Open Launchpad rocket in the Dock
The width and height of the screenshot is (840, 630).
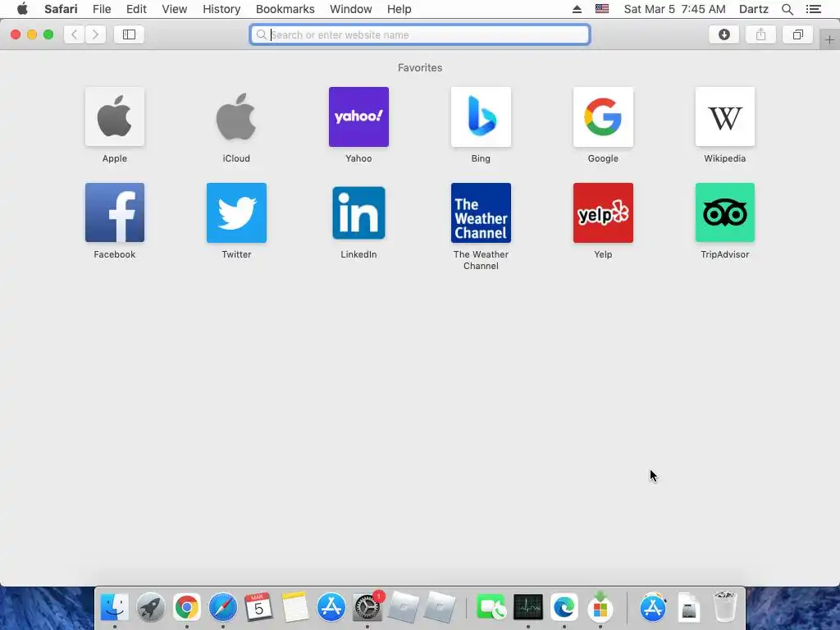pyautogui.click(x=151, y=608)
